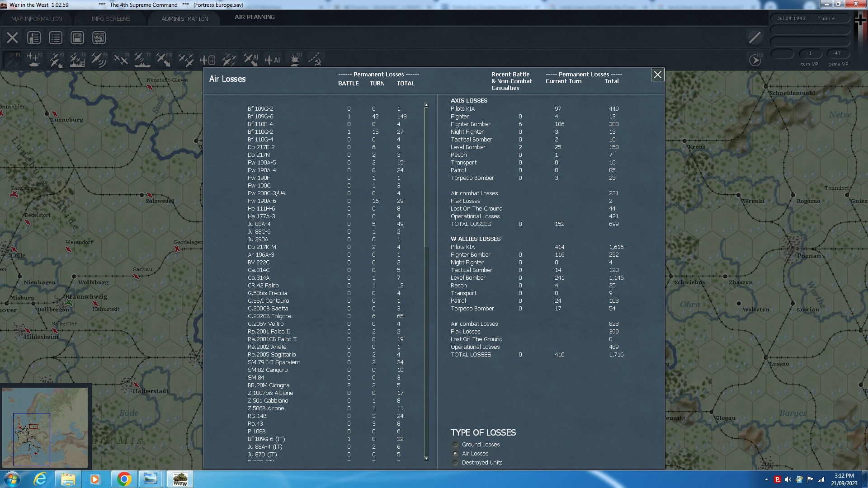Image resolution: width=868 pixels, height=488 pixels.
Task: Click the pencil edit icon near turn display
Action: (754, 38)
